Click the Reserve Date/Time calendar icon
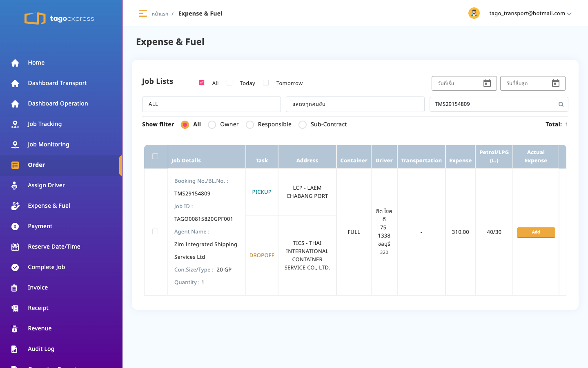Viewport: 588px width, 368px height. click(x=15, y=247)
